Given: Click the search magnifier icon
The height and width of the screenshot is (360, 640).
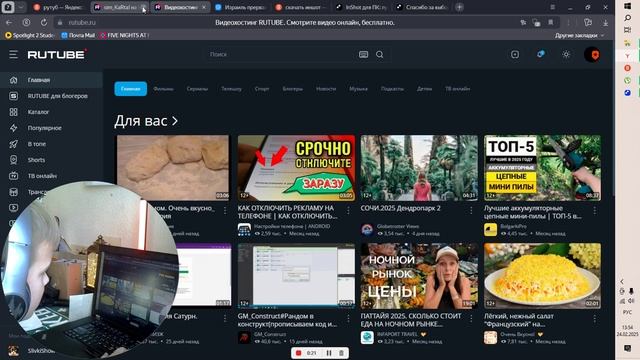Looking at the screenshot, I should [380, 54].
